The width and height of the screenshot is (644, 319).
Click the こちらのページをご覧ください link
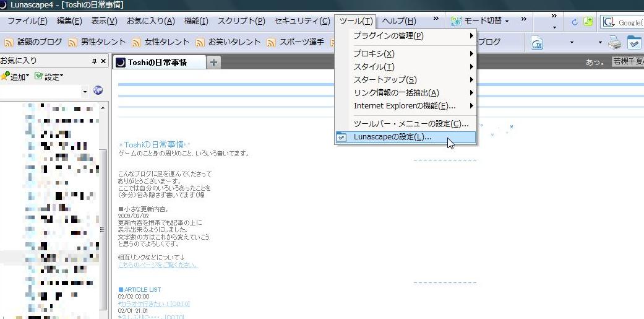click(158, 265)
